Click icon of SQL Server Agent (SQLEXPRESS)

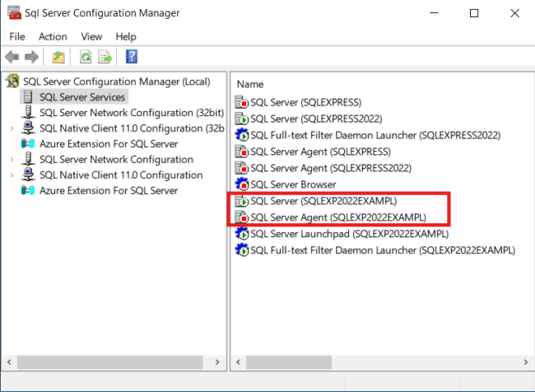241,152
